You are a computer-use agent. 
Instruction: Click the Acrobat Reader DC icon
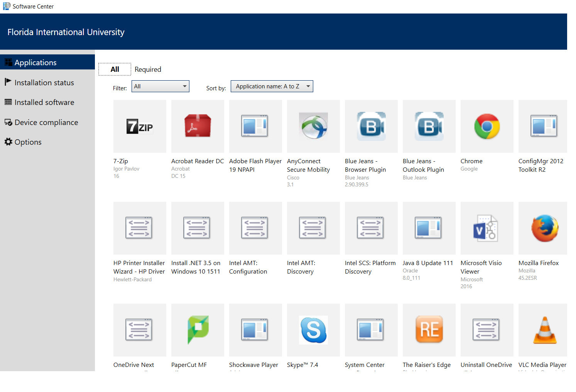point(198,127)
